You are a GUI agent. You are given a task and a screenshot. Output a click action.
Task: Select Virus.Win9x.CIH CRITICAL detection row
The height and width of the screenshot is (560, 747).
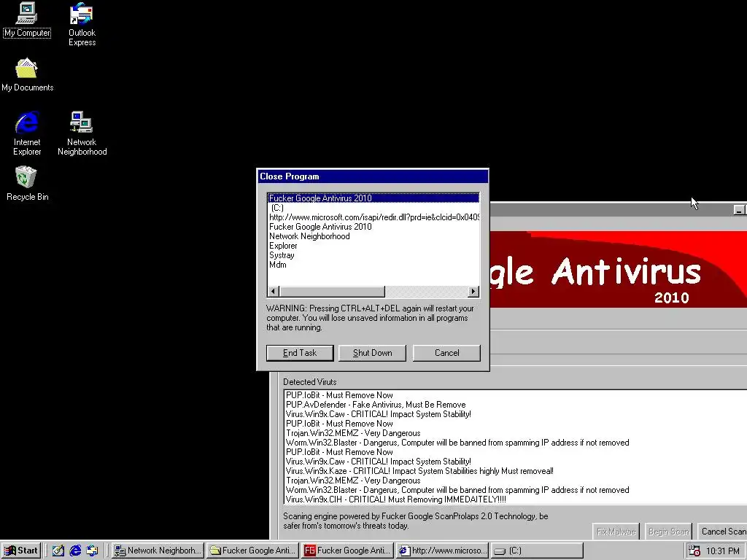(x=516, y=499)
